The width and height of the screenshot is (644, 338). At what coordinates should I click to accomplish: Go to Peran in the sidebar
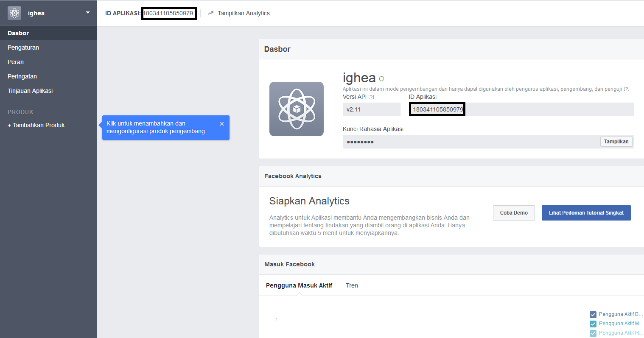click(x=16, y=62)
